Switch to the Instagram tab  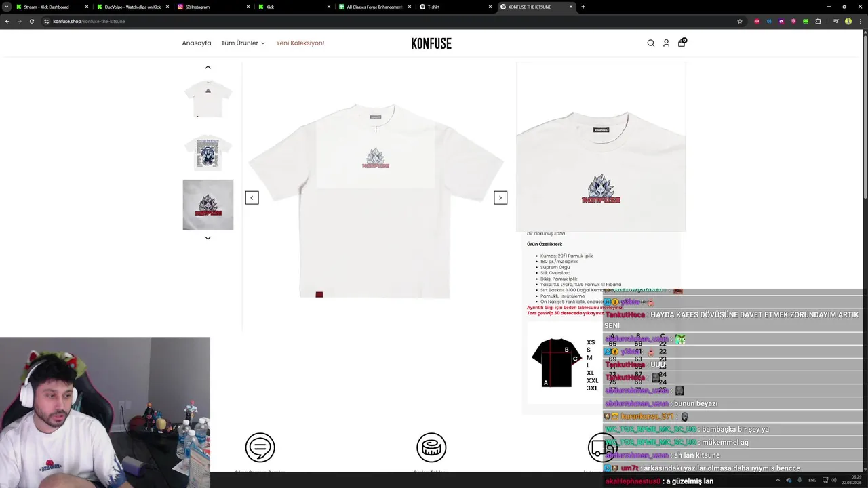[197, 7]
